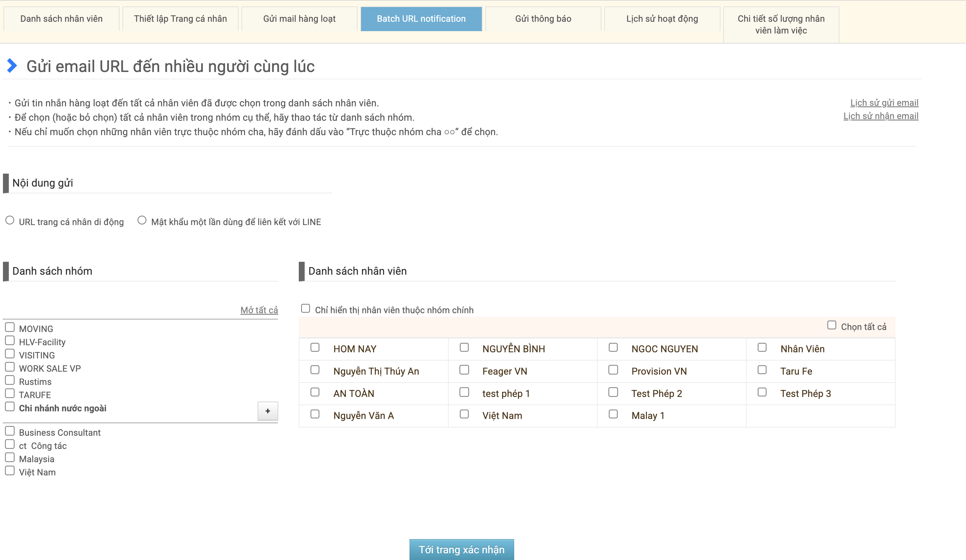Select URL trang cá nhân di động radio

[10, 220]
